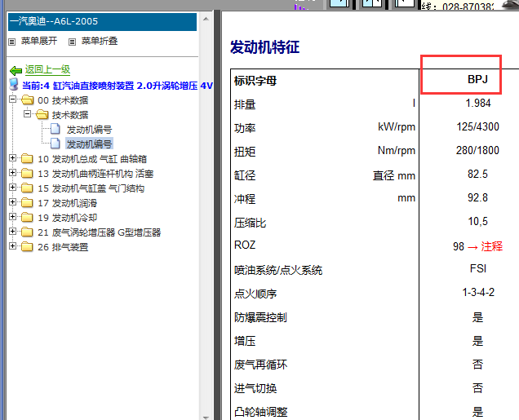Click the menu expand icon beside 菜单展开
Screen dimensions: 519x420
12,42
